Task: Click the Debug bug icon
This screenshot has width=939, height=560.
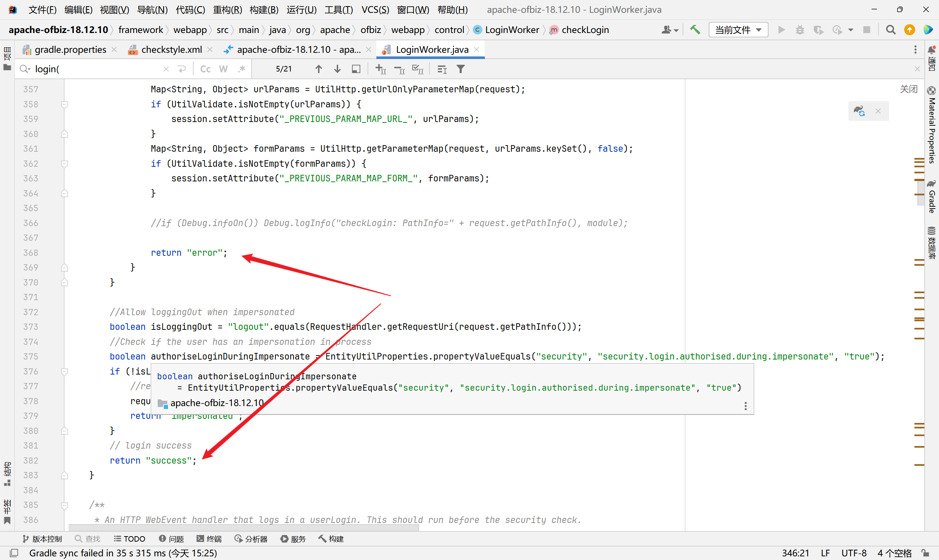Action: click(x=800, y=30)
